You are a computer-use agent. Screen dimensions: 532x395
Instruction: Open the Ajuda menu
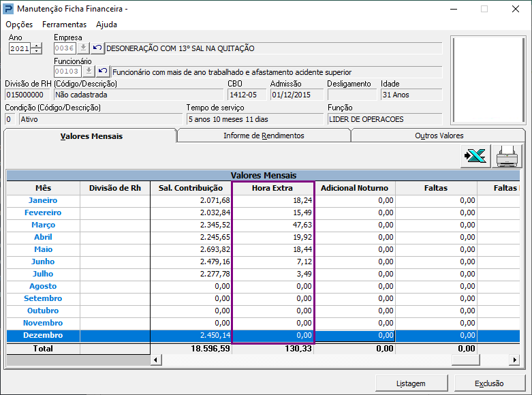click(x=106, y=25)
